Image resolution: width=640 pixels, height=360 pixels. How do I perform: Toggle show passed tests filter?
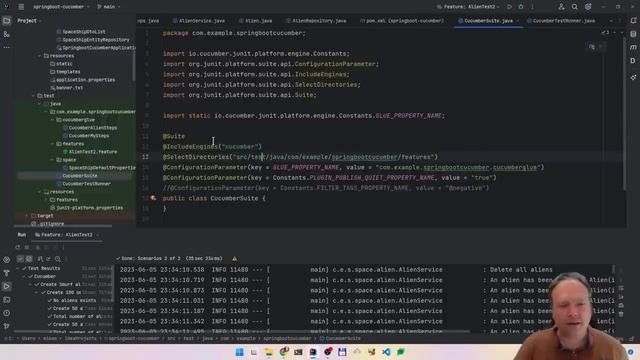(x=20, y=259)
